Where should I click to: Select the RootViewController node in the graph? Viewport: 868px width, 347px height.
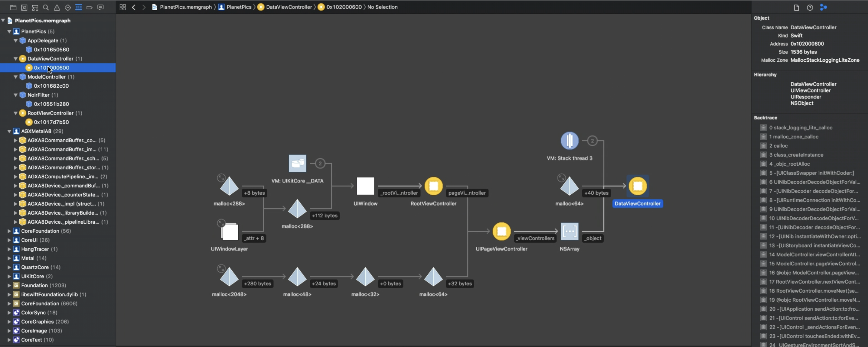pos(433,186)
